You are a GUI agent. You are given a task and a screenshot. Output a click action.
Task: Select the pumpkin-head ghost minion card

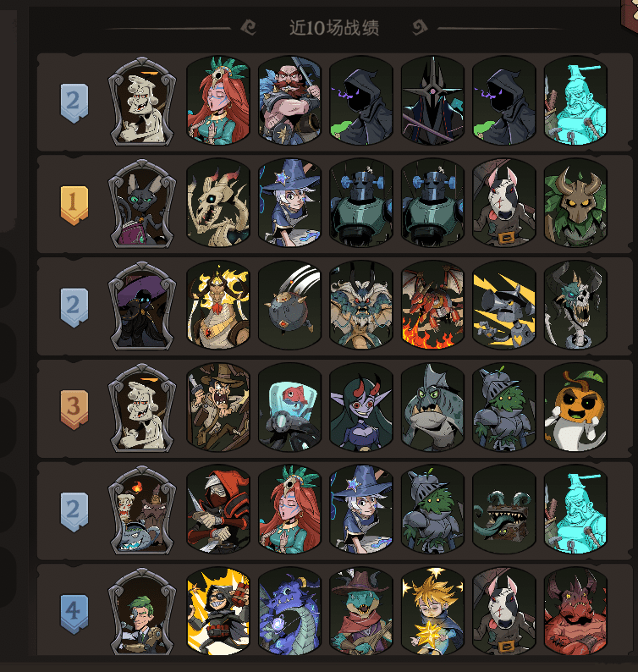(x=575, y=407)
